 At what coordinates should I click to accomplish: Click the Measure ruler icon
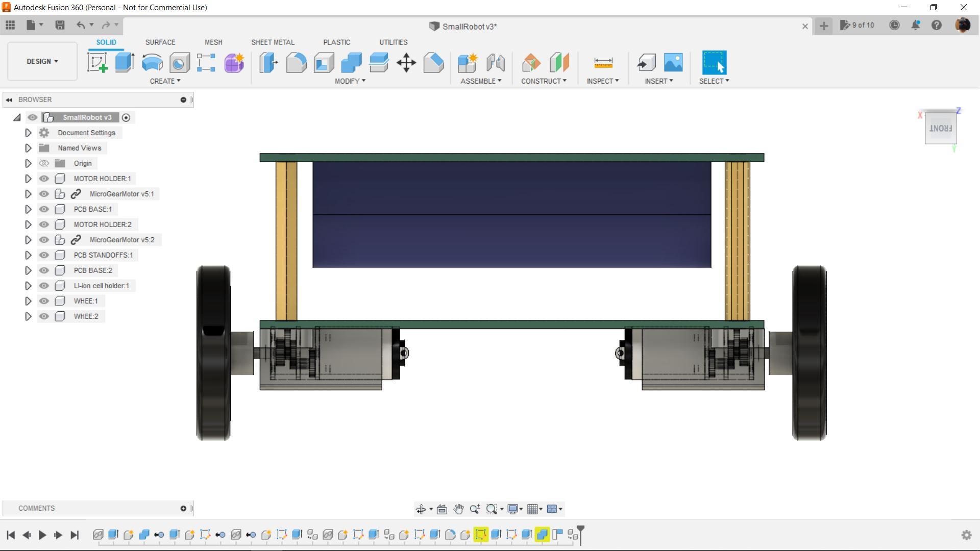(603, 63)
